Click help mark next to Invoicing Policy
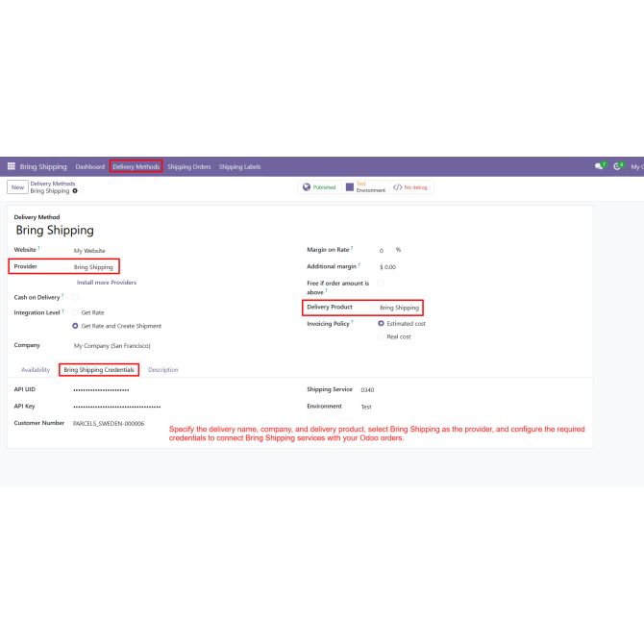The height and width of the screenshot is (644, 644). tap(353, 322)
